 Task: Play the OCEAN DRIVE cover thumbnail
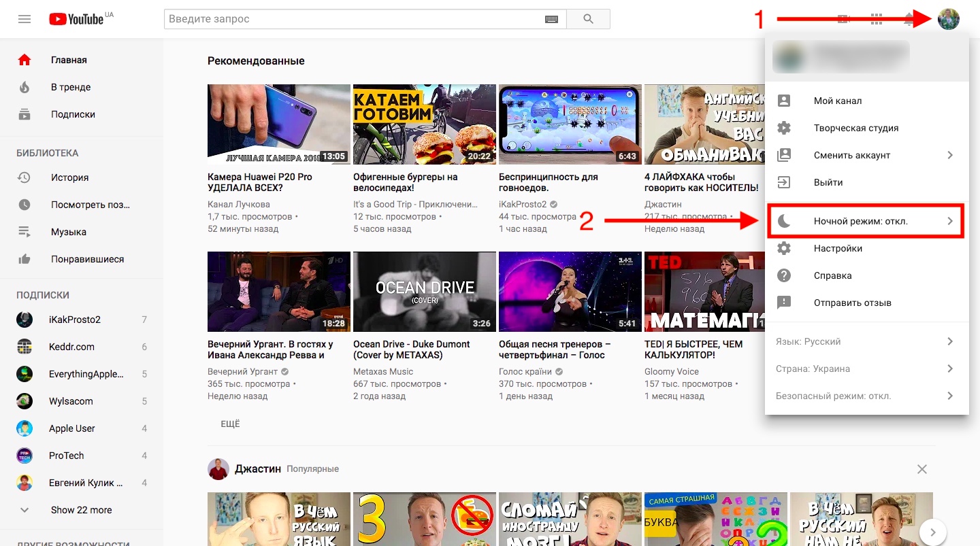[x=425, y=292]
